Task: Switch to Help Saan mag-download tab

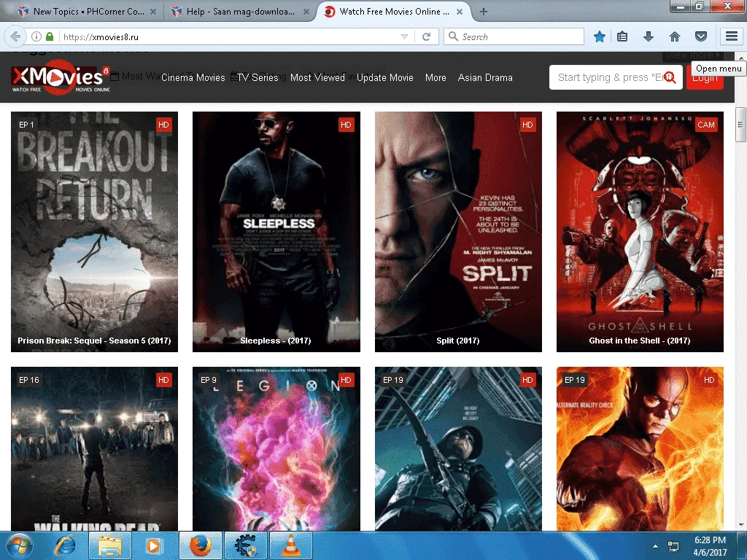Action: pos(239,12)
